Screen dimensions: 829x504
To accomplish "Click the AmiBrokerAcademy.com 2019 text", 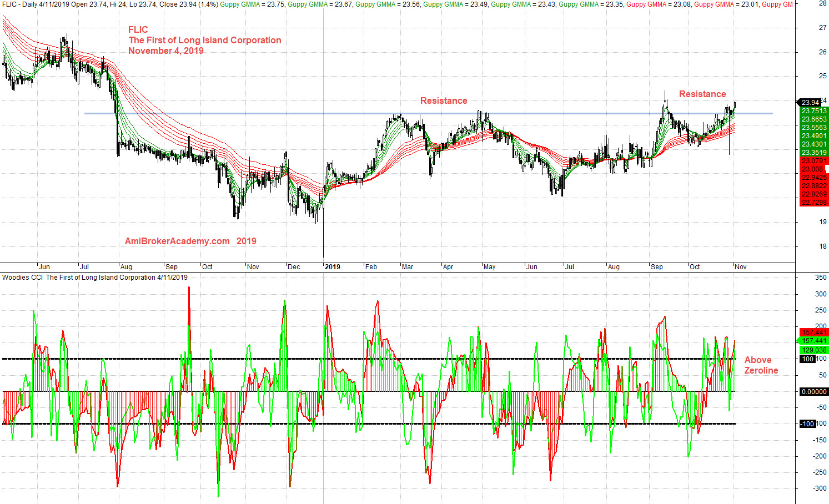I will (x=190, y=241).
